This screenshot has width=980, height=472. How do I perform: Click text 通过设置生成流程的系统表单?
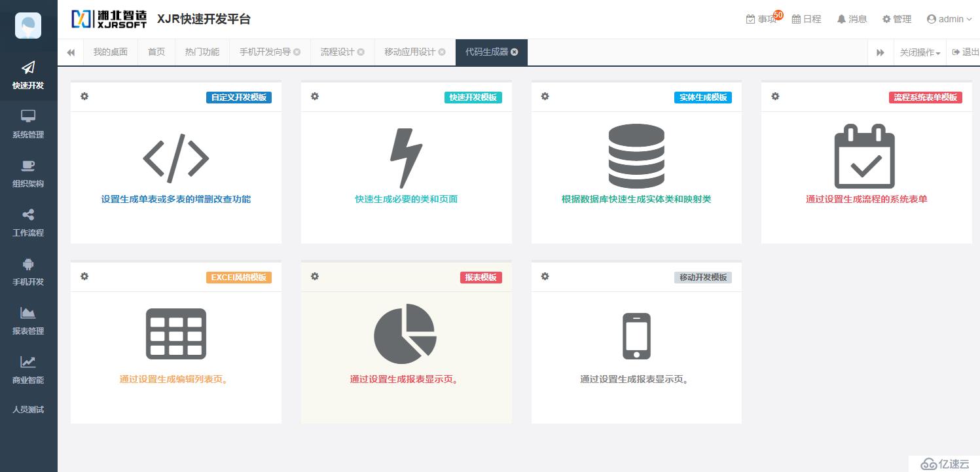[867, 199]
